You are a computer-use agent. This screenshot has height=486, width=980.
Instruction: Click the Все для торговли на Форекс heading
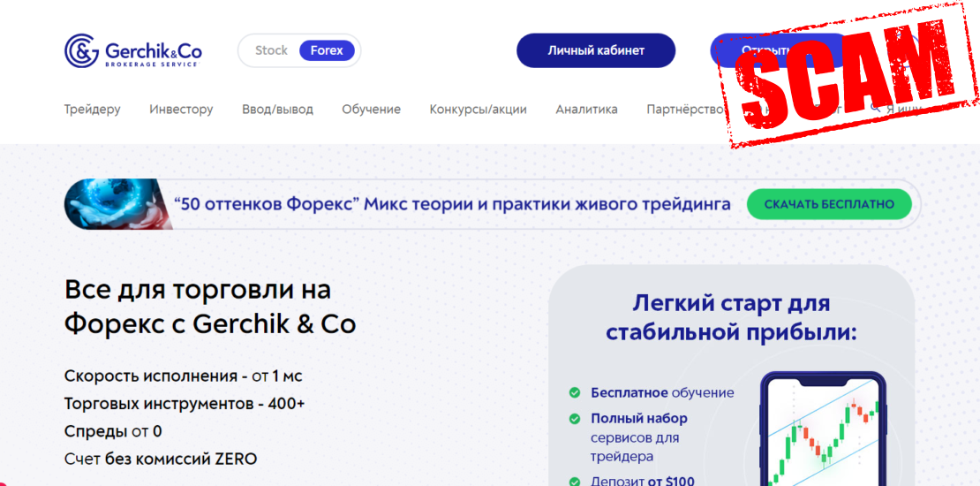(211, 308)
